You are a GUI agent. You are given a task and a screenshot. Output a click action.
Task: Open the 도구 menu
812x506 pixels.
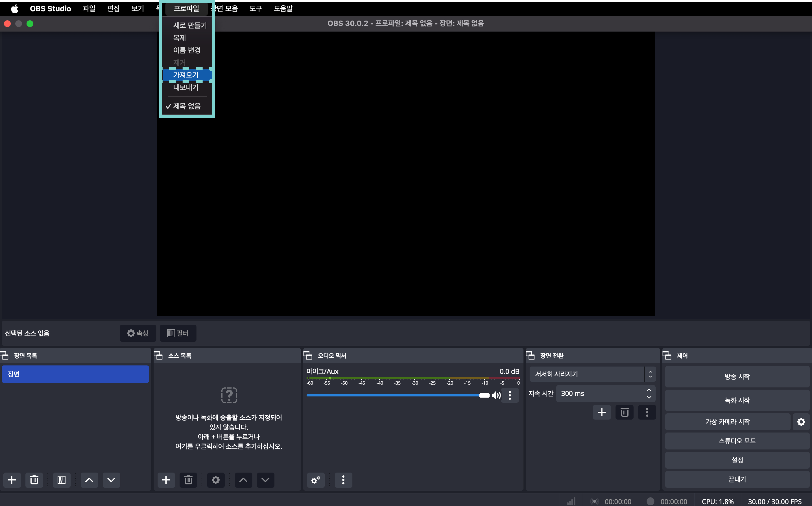pos(256,8)
